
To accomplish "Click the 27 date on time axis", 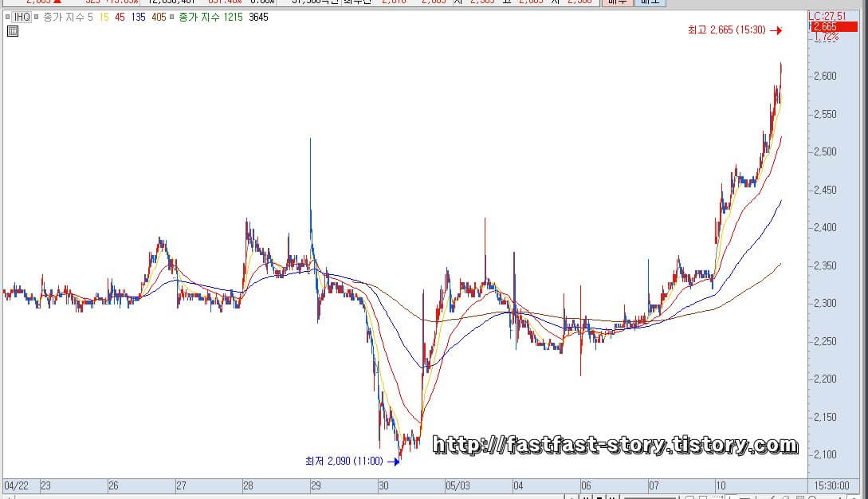I will click(x=181, y=485).
